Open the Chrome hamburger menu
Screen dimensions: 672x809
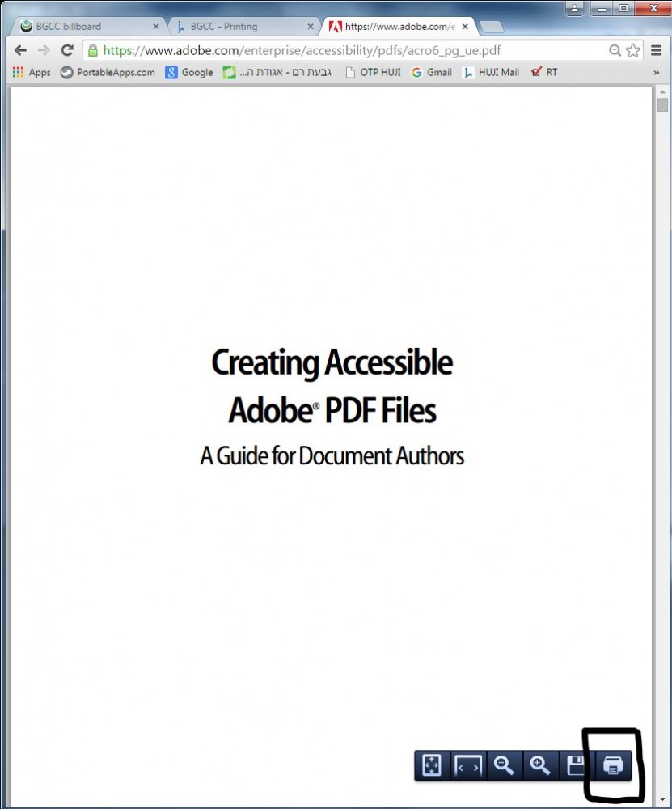tap(656, 50)
